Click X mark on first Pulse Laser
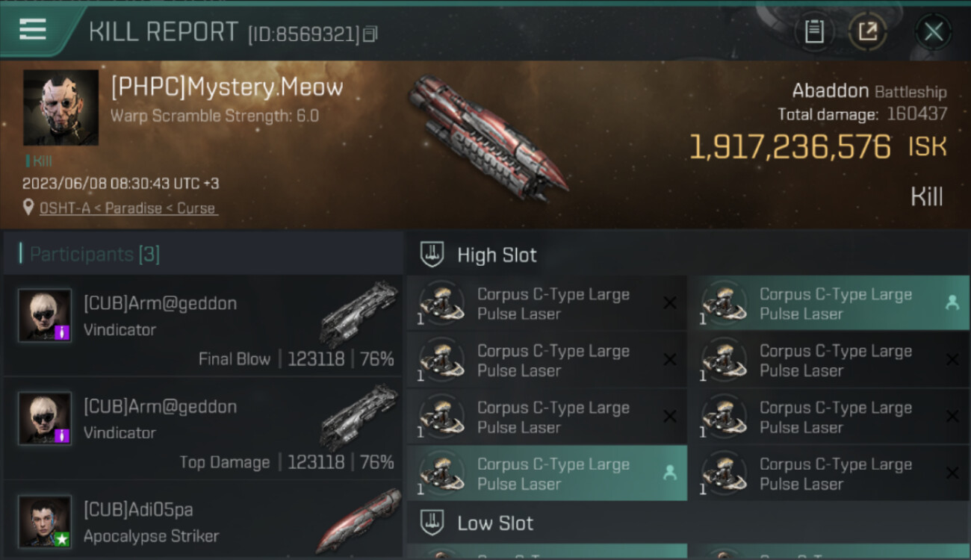Viewport: 971px width, 560px height. (670, 302)
